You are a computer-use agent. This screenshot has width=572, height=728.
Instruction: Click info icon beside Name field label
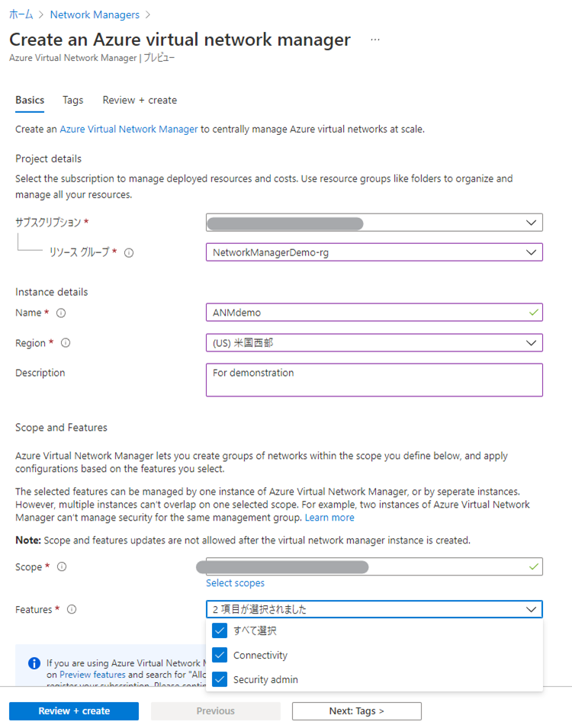[x=61, y=313]
